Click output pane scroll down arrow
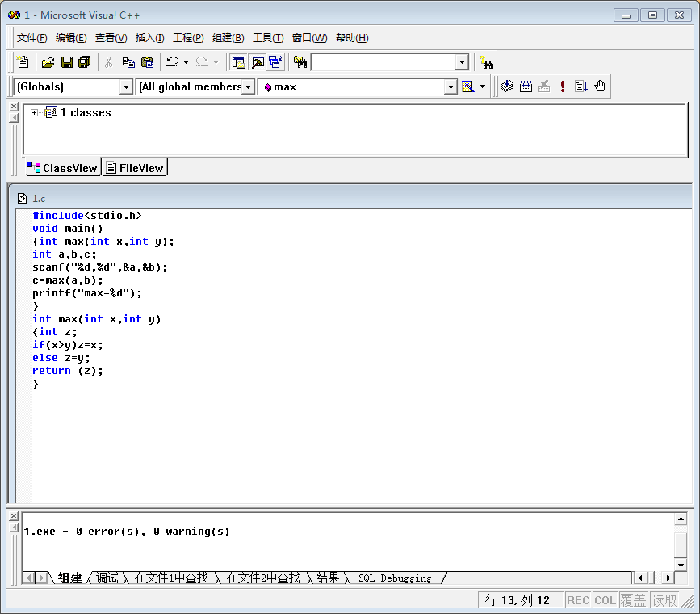This screenshot has width=700, height=614. (681, 566)
